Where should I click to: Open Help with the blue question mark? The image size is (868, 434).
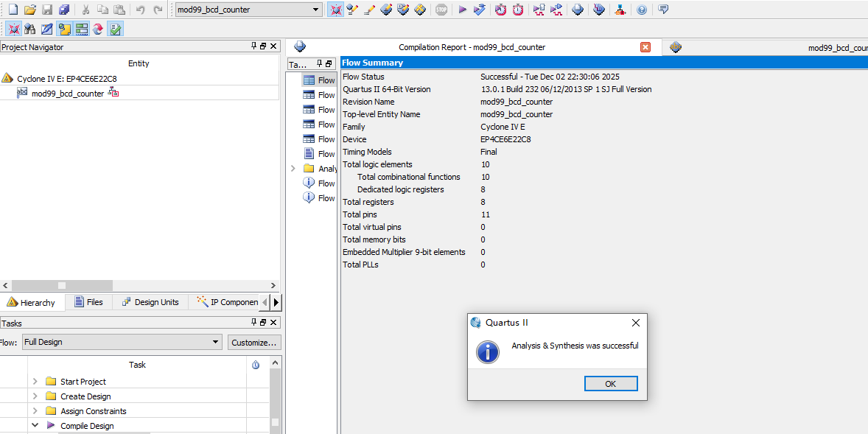[x=642, y=10]
